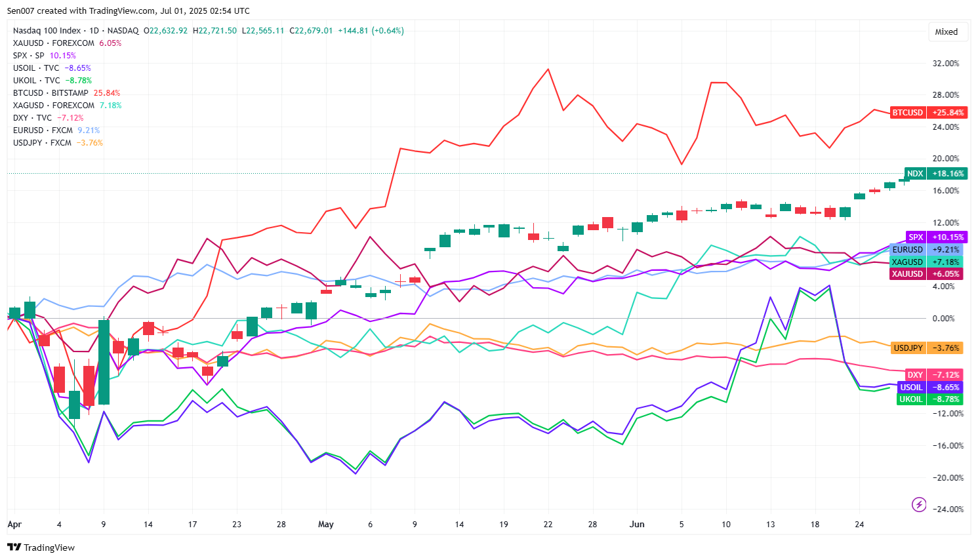Image resolution: width=978 pixels, height=560 pixels.
Task: Click the EURUSD price scale label
Action: (x=908, y=250)
